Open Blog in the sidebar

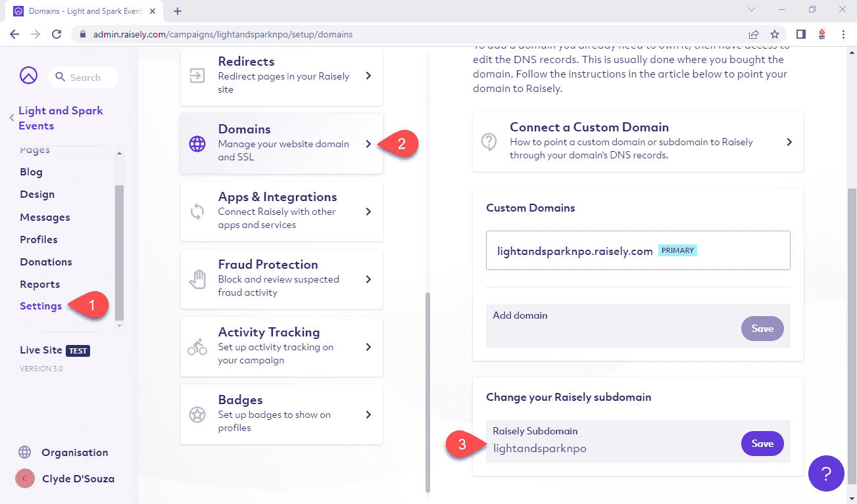click(31, 172)
